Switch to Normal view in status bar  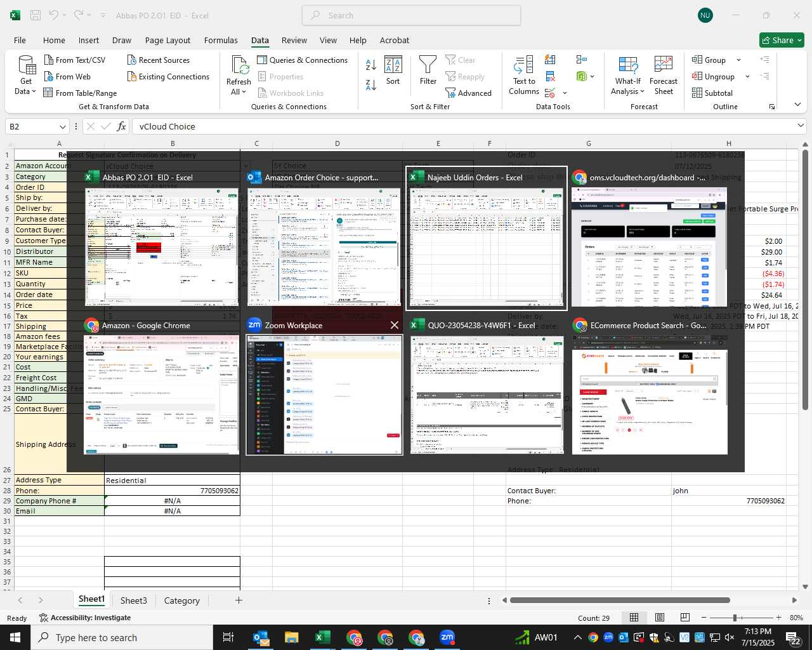(634, 618)
